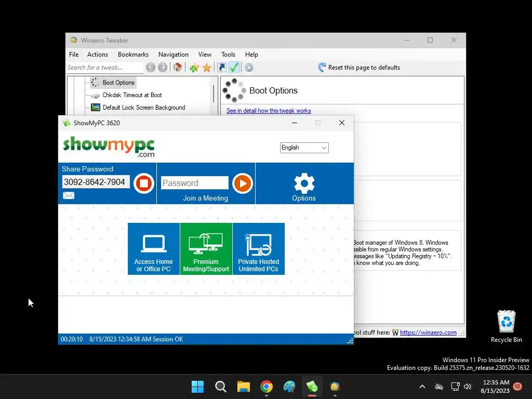Image resolution: width=532 pixels, height=399 pixels.
Task: Open bookmarks with yellow star icon
Action: point(207,68)
